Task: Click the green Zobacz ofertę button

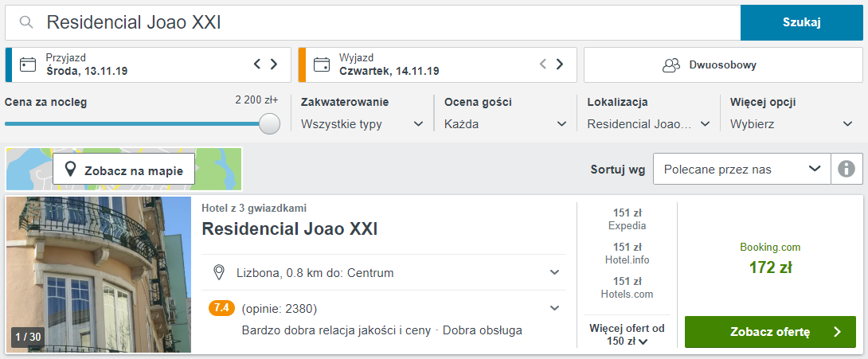Action: tap(770, 332)
